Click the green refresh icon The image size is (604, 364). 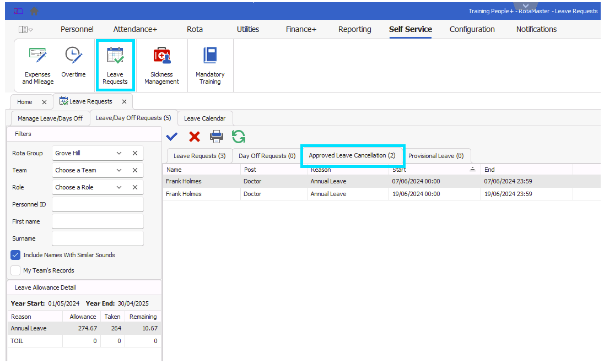239,137
